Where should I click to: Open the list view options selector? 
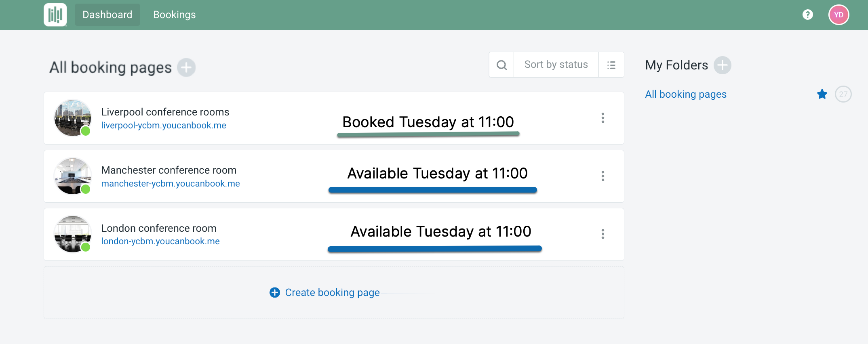click(611, 65)
